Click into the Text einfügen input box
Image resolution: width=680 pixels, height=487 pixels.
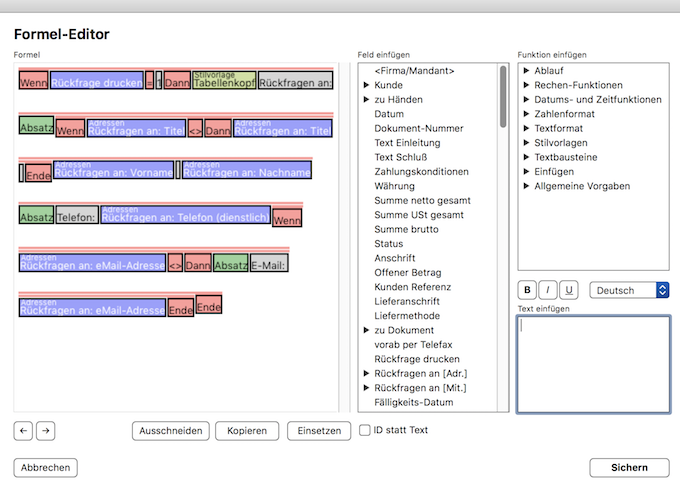pyautogui.click(x=593, y=364)
